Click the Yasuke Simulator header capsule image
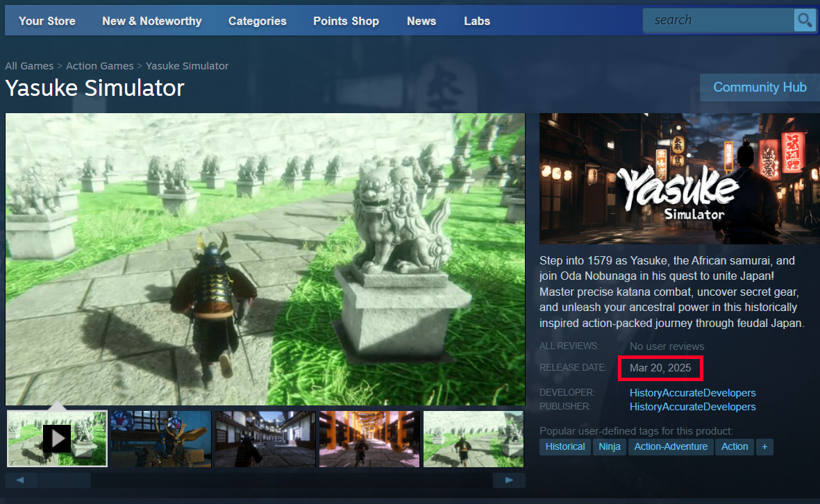 (679, 179)
